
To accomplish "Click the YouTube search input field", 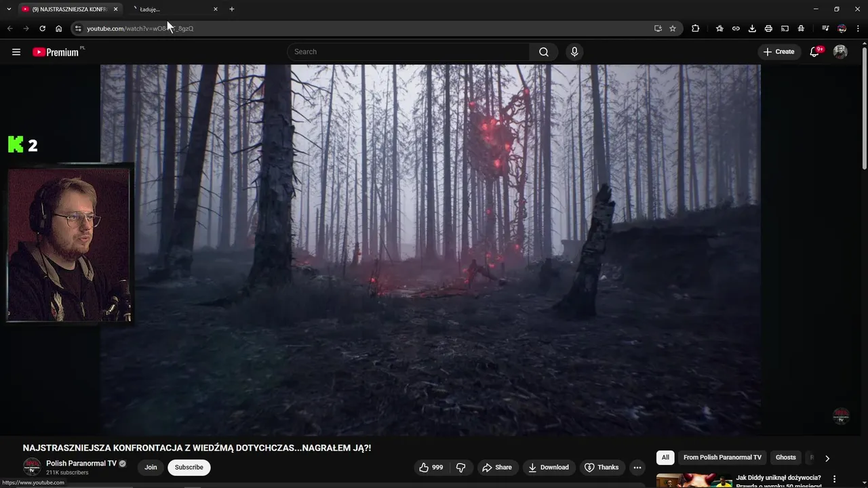I will (409, 52).
